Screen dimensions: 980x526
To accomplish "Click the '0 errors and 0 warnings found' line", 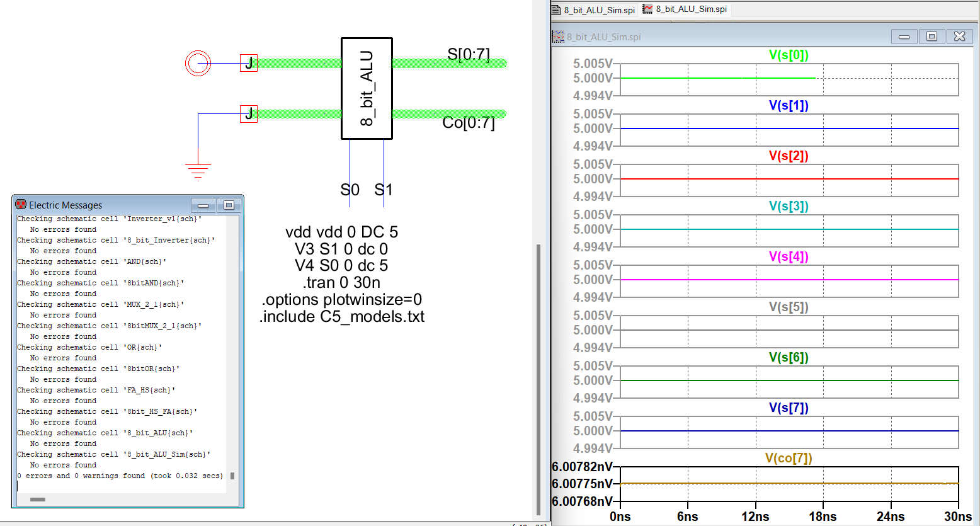I will click(120, 476).
